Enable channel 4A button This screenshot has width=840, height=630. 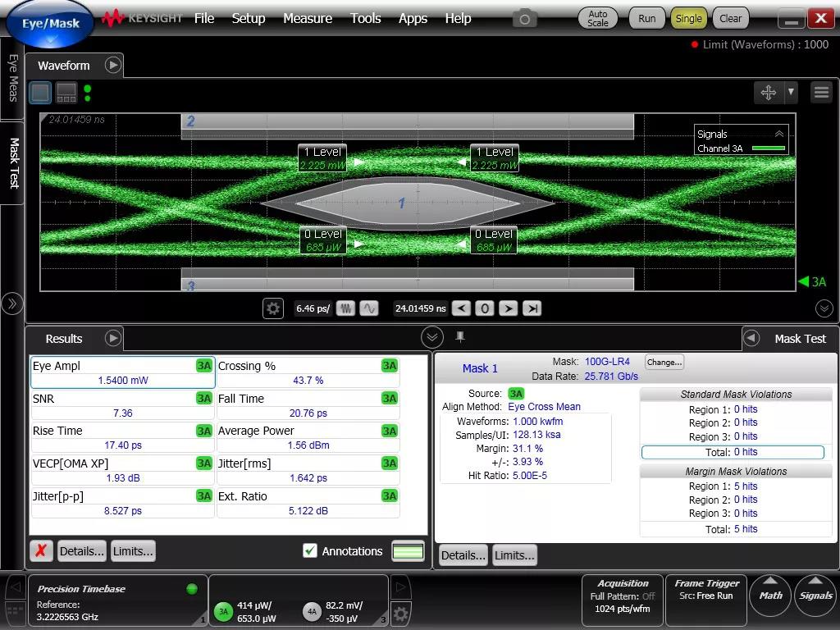(312, 611)
